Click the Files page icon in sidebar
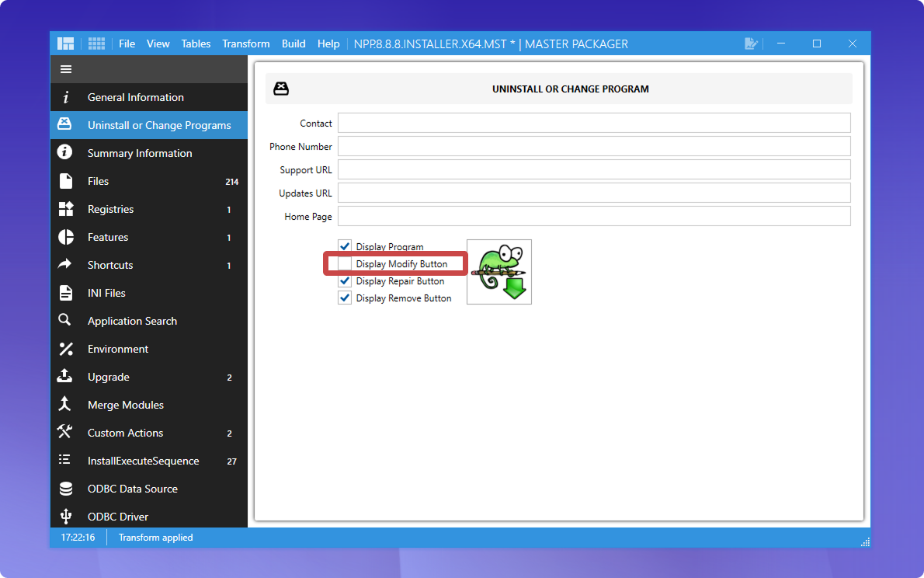924x578 pixels. pos(66,181)
